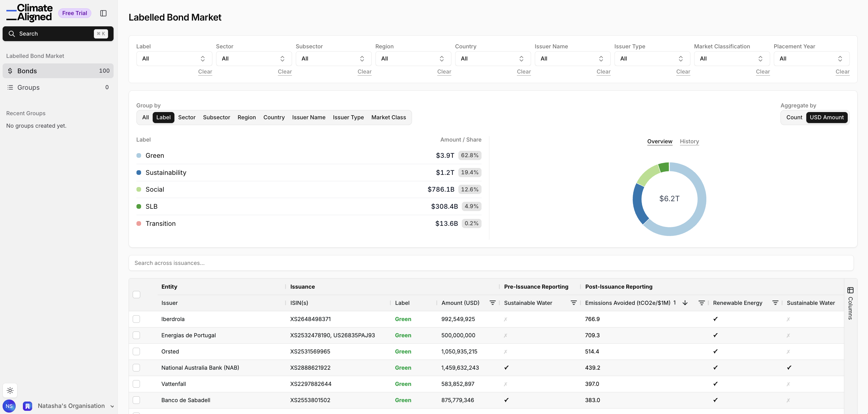Tick the Orsted row checkbox
The height and width of the screenshot is (414, 868).
click(x=136, y=351)
